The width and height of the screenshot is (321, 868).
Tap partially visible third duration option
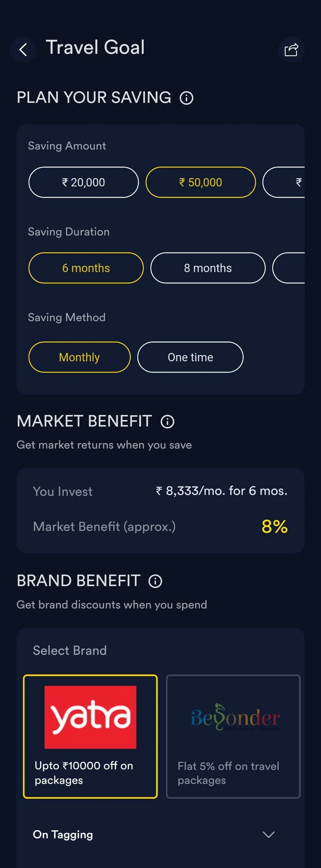(x=290, y=268)
